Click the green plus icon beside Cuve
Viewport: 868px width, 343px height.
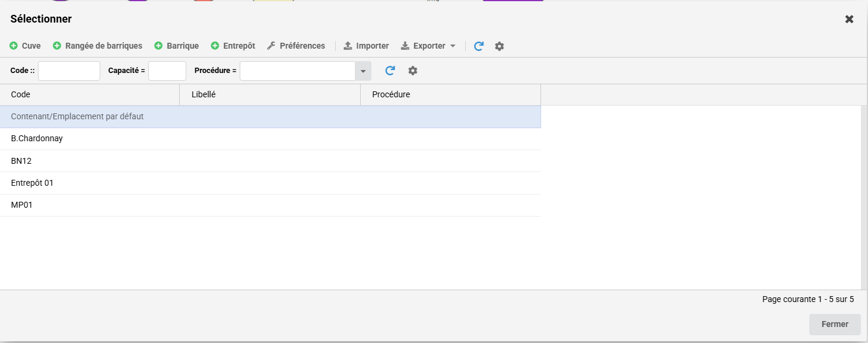(x=14, y=46)
